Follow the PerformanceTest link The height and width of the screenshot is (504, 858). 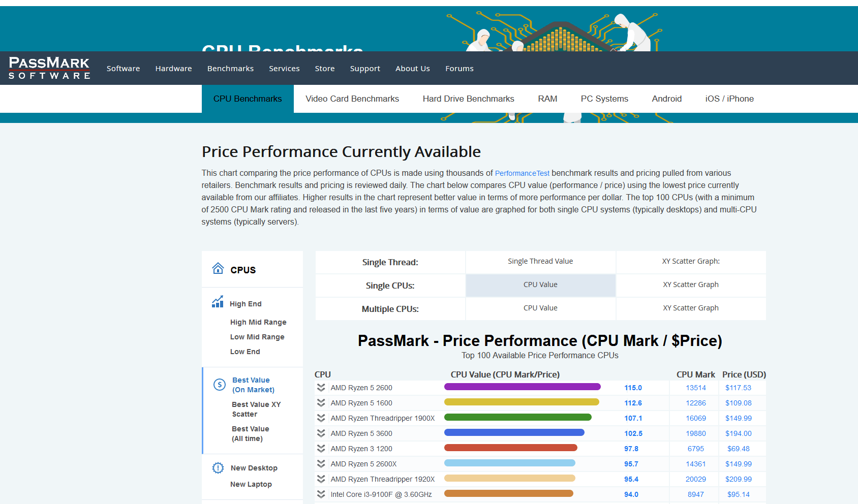[x=522, y=173]
